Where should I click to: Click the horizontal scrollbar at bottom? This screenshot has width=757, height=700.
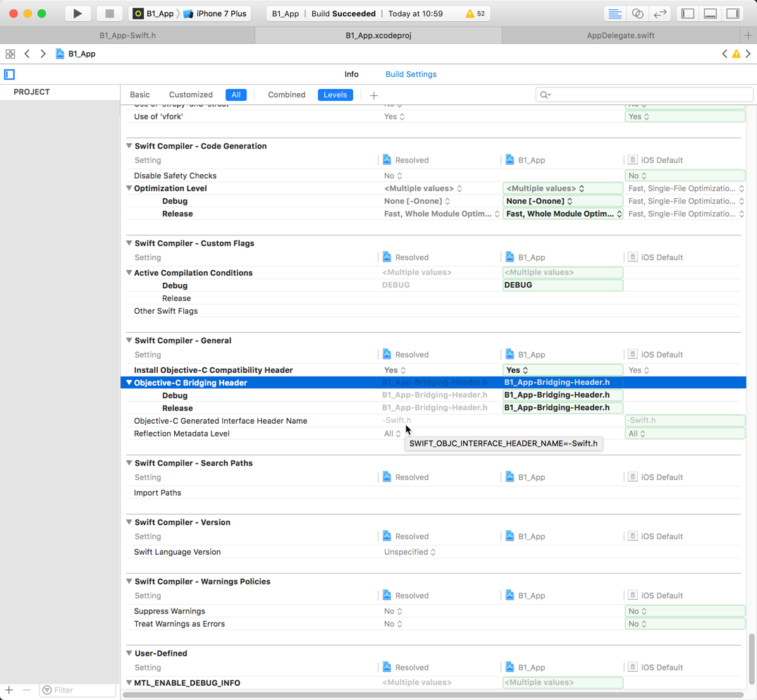[433, 694]
